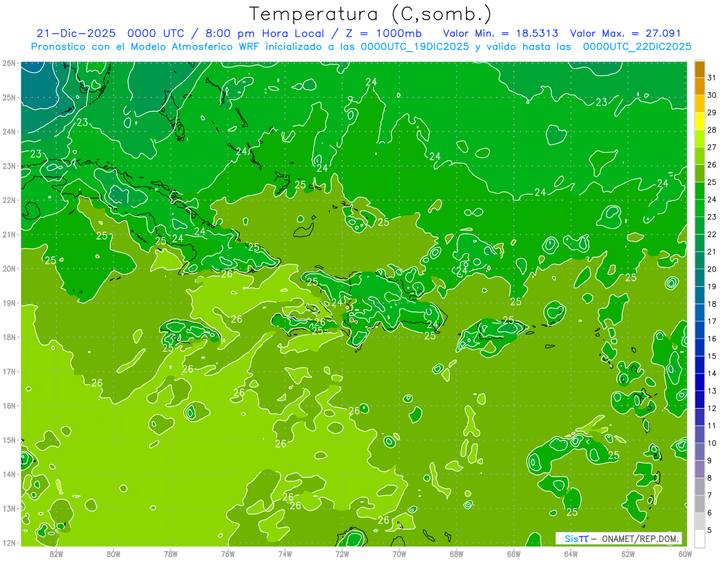Click "Valor Max. = 27.091" text

coord(625,33)
